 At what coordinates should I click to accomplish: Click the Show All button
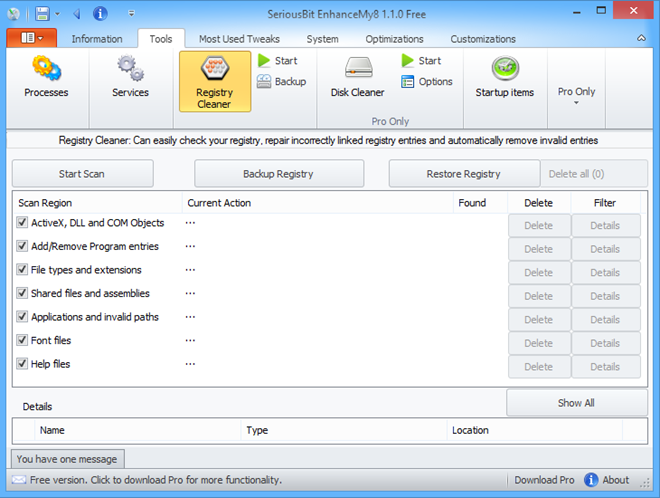point(577,403)
